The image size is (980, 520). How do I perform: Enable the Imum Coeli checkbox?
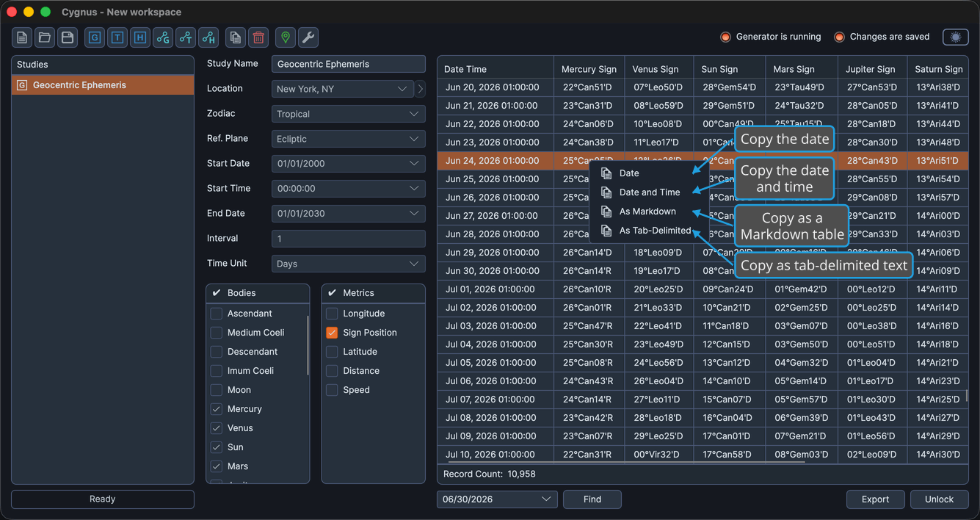[217, 371]
